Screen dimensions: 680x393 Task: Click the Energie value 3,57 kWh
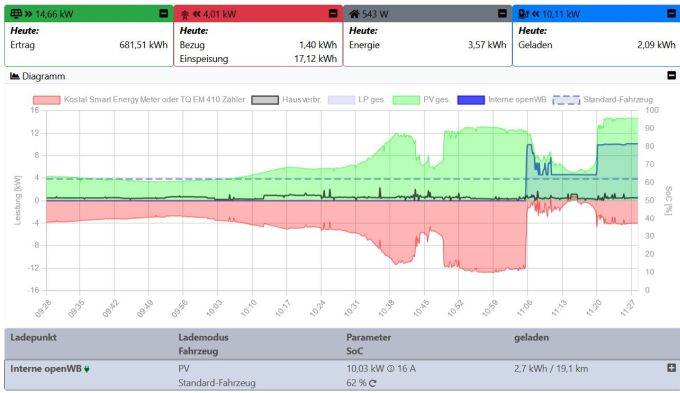(x=487, y=45)
